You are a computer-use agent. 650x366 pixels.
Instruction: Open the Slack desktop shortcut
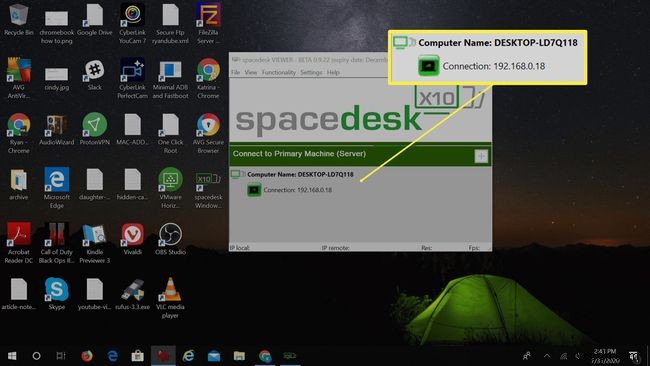tap(95, 75)
